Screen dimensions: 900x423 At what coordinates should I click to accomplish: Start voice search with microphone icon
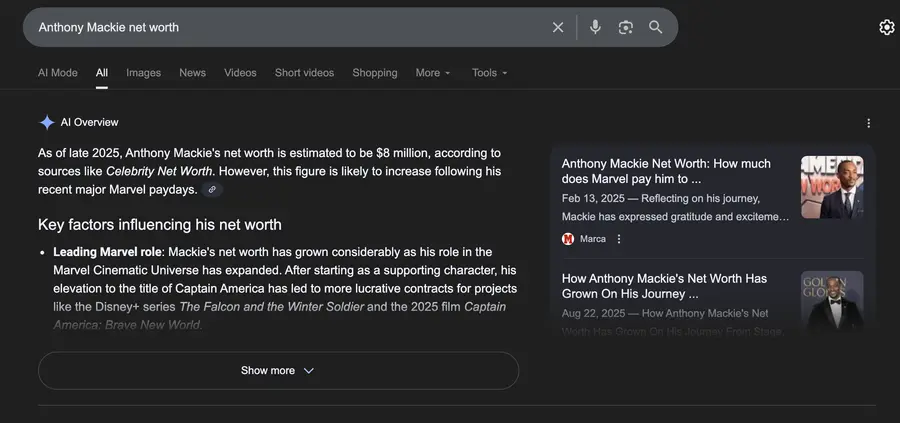point(595,27)
